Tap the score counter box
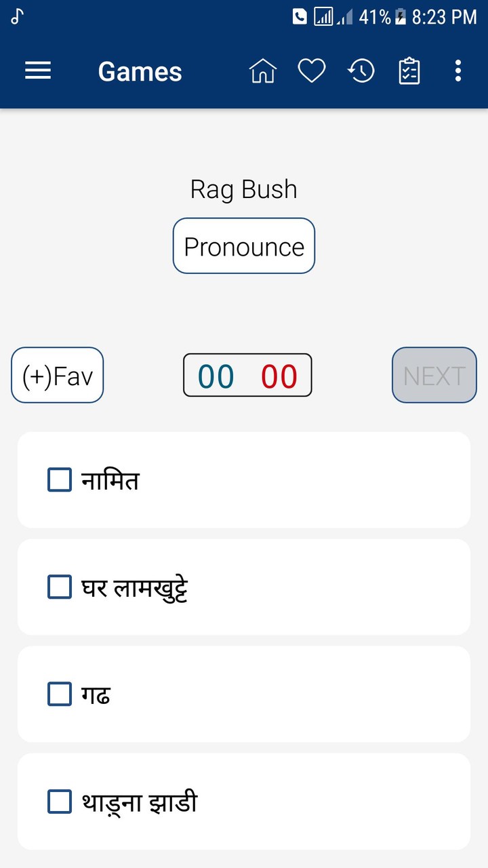The width and height of the screenshot is (488, 868). click(x=247, y=375)
